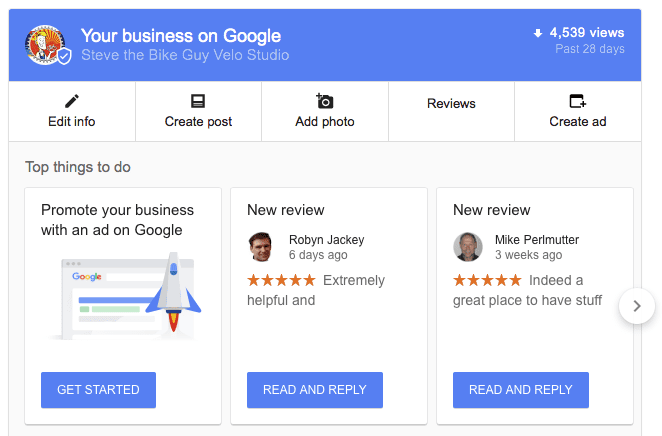Click the verified shield badge on logo
This screenshot has height=436, width=662.
64,56
